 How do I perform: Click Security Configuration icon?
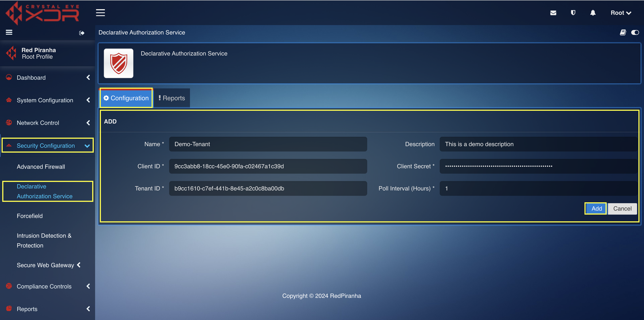point(9,145)
